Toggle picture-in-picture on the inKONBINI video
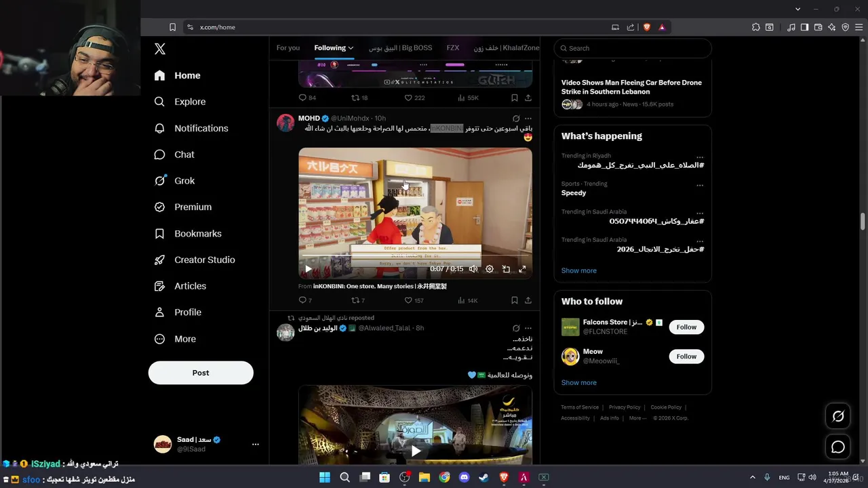 [x=506, y=269]
